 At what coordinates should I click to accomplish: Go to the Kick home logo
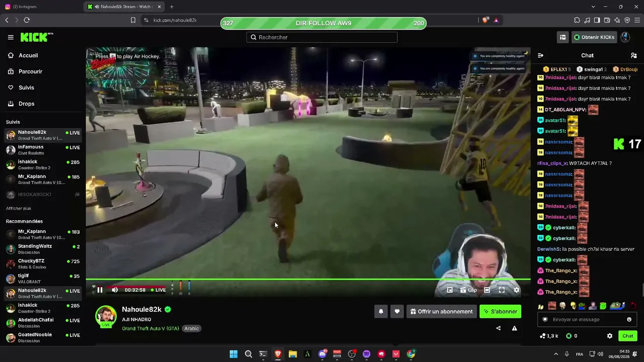[36, 37]
